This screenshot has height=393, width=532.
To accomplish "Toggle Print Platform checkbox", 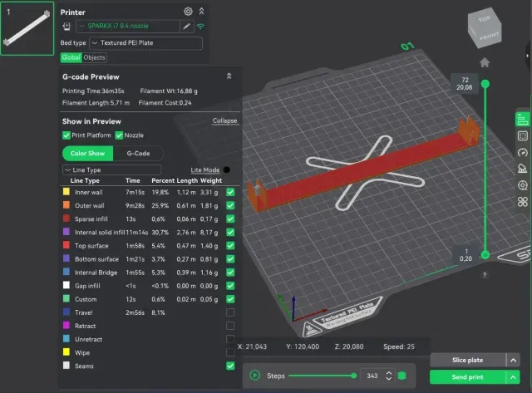I will (x=66, y=135).
